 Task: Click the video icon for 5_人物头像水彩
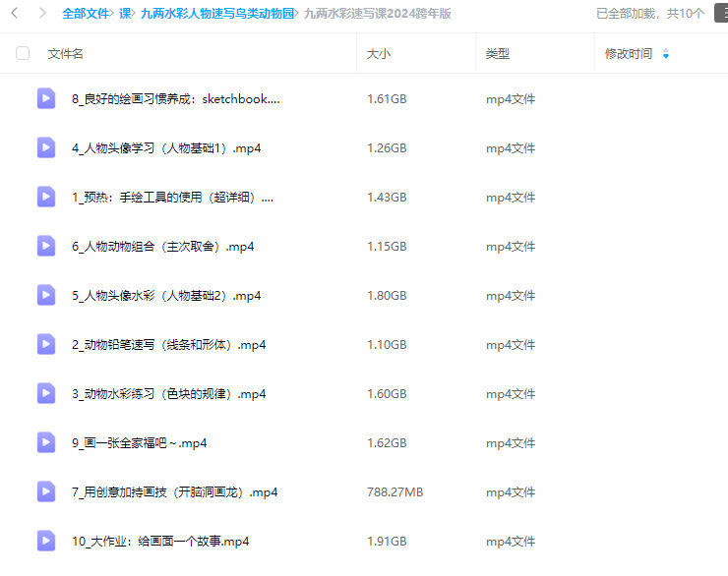coord(46,295)
